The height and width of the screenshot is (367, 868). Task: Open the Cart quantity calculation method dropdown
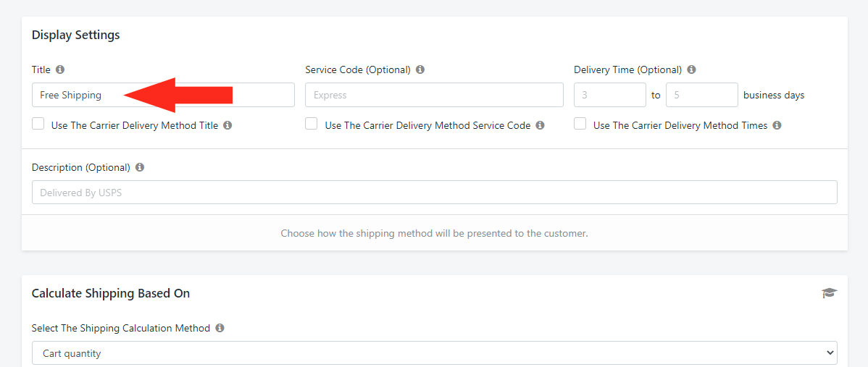(x=435, y=353)
